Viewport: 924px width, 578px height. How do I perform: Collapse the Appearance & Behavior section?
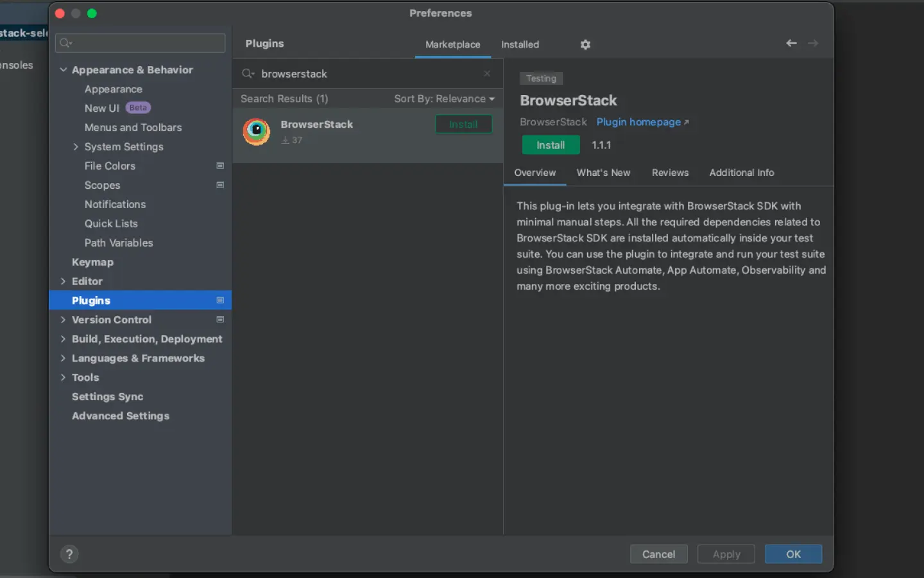pyautogui.click(x=64, y=69)
